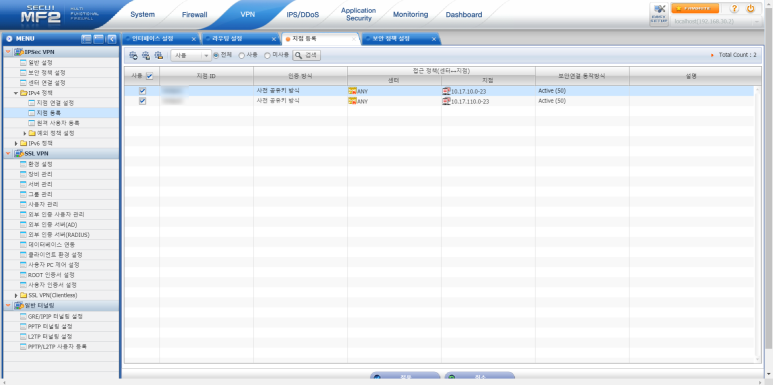This screenshot has width=773, height=385.
Task: Open the Easy Setup icon
Action: pos(659,15)
